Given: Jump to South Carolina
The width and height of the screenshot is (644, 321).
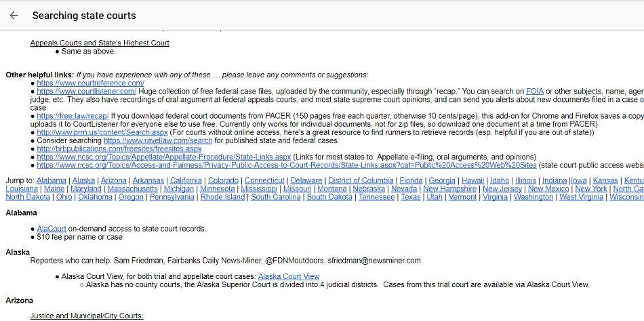Looking at the screenshot, I should [276, 197].
